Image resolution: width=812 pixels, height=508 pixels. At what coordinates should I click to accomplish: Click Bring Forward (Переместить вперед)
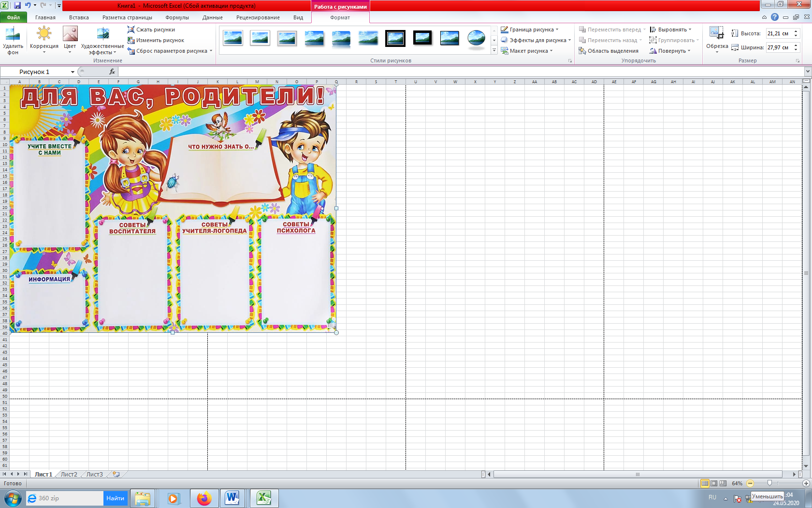[x=611, y=30]
